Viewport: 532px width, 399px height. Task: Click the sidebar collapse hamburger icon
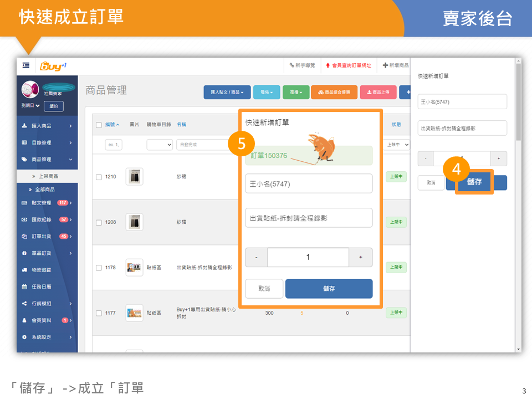(26, 65)
